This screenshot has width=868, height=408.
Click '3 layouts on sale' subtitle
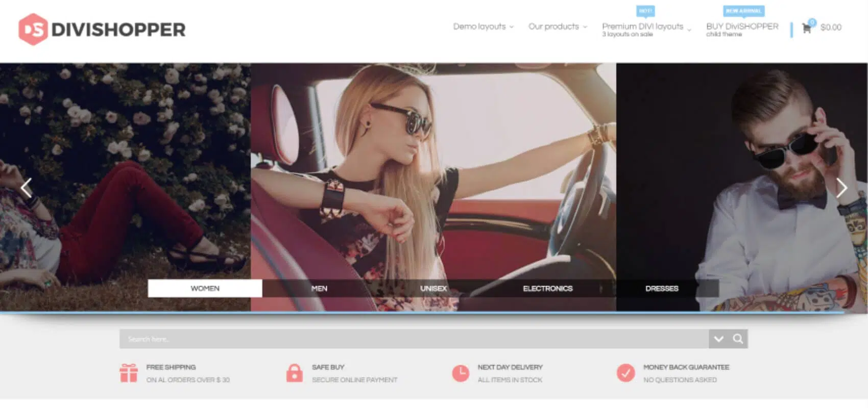628,35
